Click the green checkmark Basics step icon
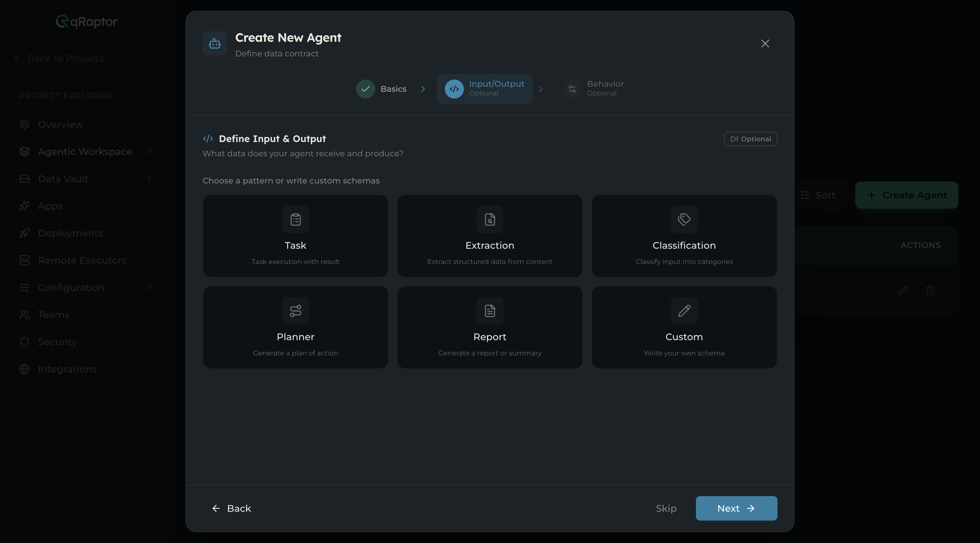Screen dimensions: 980x543 [x=365, y=89]
